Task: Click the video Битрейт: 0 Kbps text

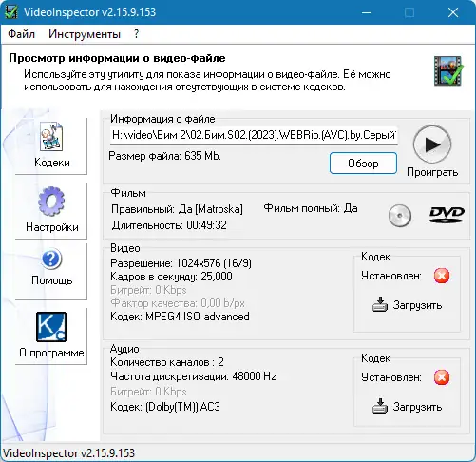Action: click(148, 290)
